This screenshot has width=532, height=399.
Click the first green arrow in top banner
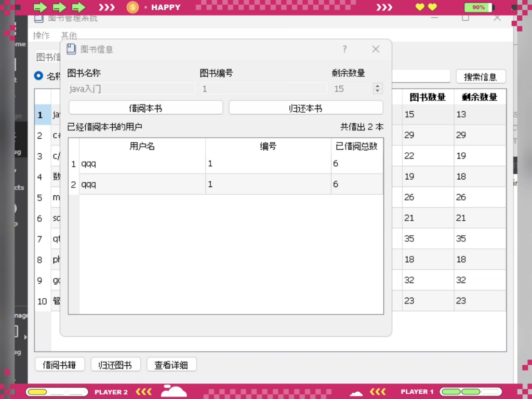point(40,7)
